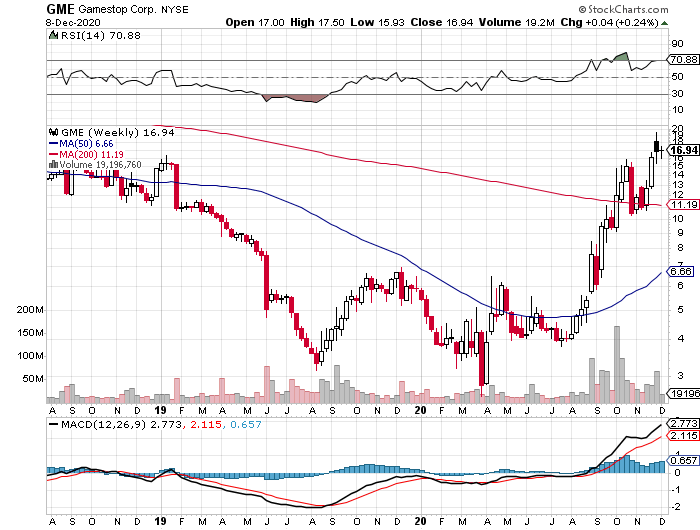The image size is (700, 530).
Task: Click the MA(200) 11.19 legend entry
Action: tap(86, 154)
